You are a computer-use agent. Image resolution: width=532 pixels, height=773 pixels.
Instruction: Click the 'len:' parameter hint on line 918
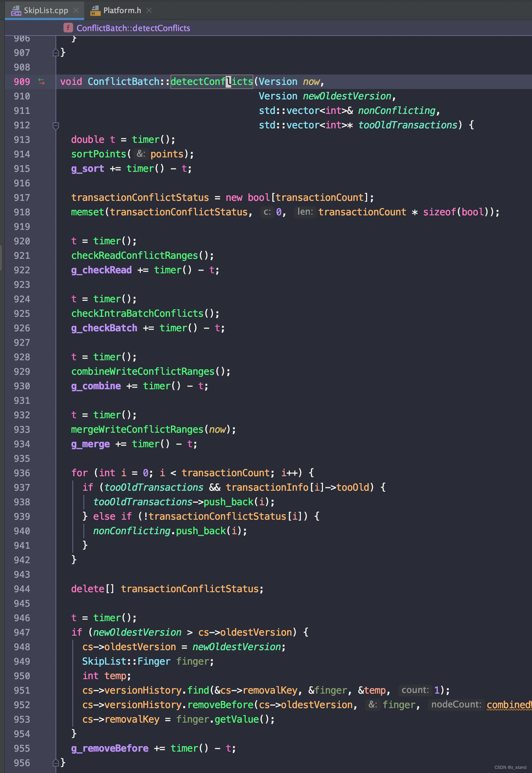305,212
